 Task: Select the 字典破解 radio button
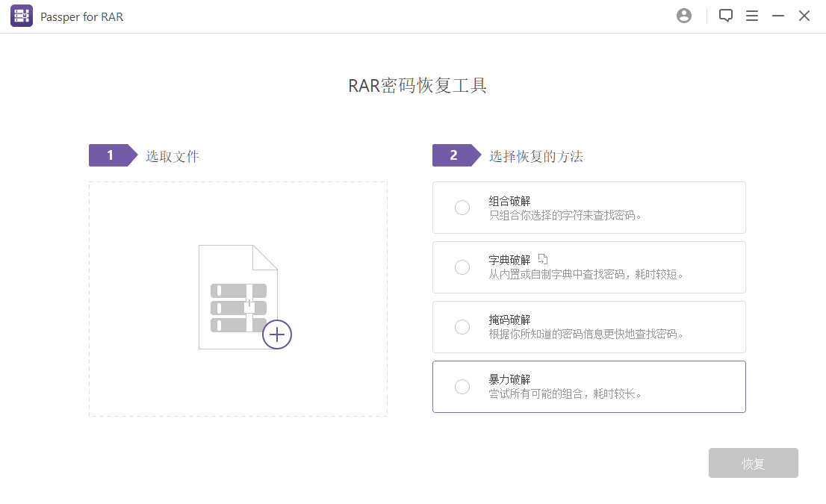point(462,267)
